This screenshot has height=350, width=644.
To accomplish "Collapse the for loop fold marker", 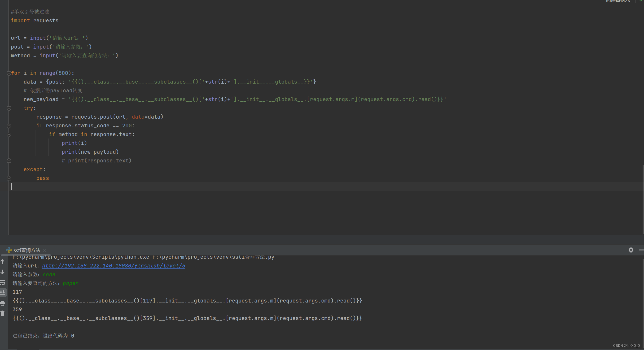I will click(x=9, y=73).
